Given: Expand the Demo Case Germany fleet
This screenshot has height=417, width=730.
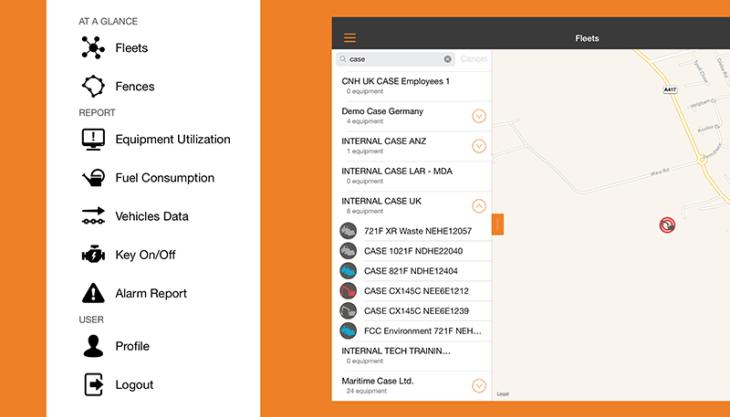Looking at the screenshot, I should 479,116.
